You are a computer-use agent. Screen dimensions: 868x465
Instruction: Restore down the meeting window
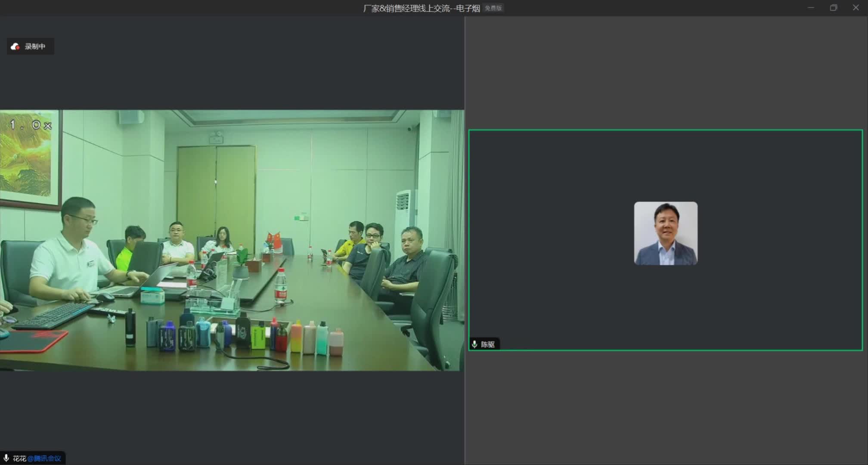(x=834, y=8)
